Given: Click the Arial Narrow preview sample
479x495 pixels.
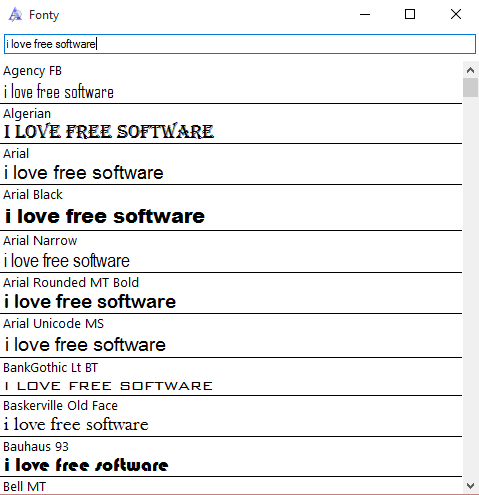Looking at the screenshot, I should click(x=67, y=261).
